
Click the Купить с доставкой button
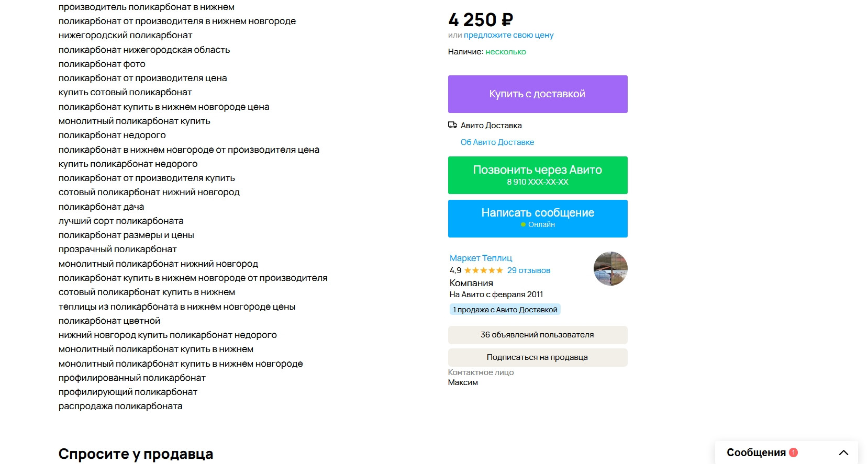click(x=538, y=94)
